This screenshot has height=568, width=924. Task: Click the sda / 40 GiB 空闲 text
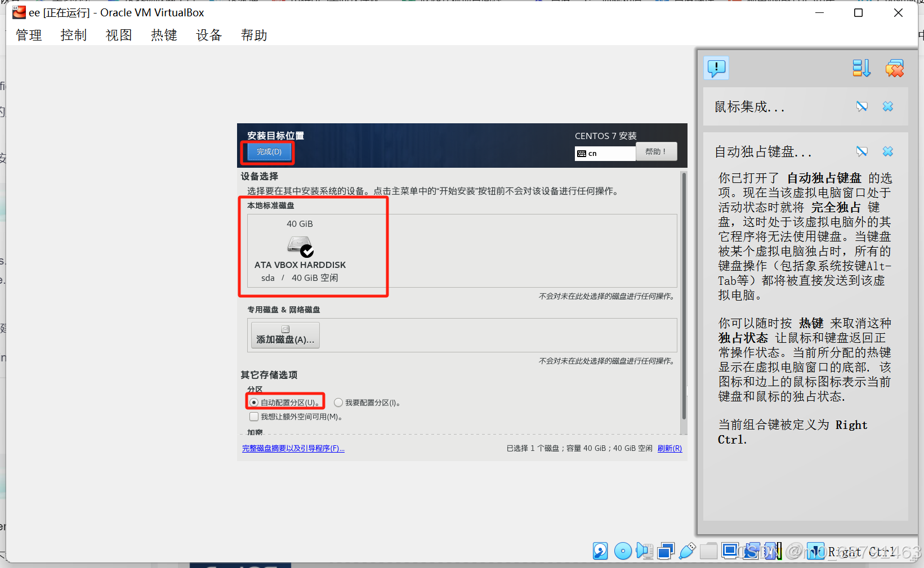pyautogui.click(x=300, y=278)
